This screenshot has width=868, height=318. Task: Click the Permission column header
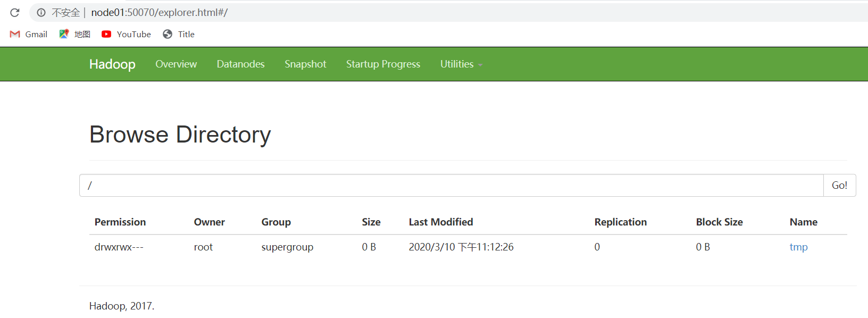(x=120, y=222)
